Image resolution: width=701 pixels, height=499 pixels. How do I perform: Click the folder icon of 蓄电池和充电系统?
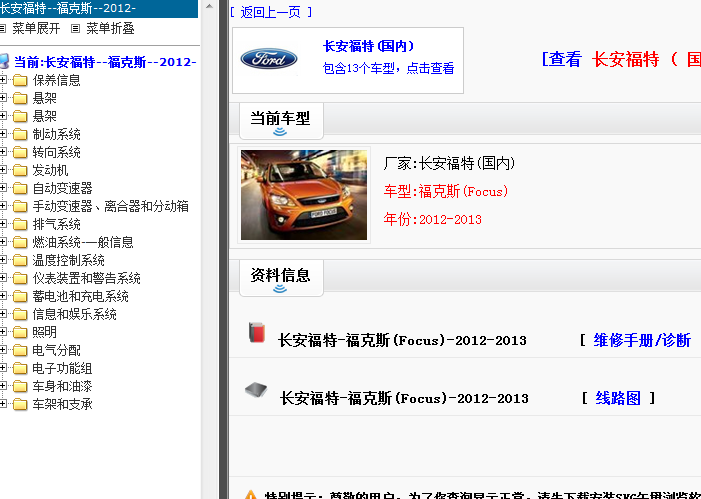[x=20, y=296]
